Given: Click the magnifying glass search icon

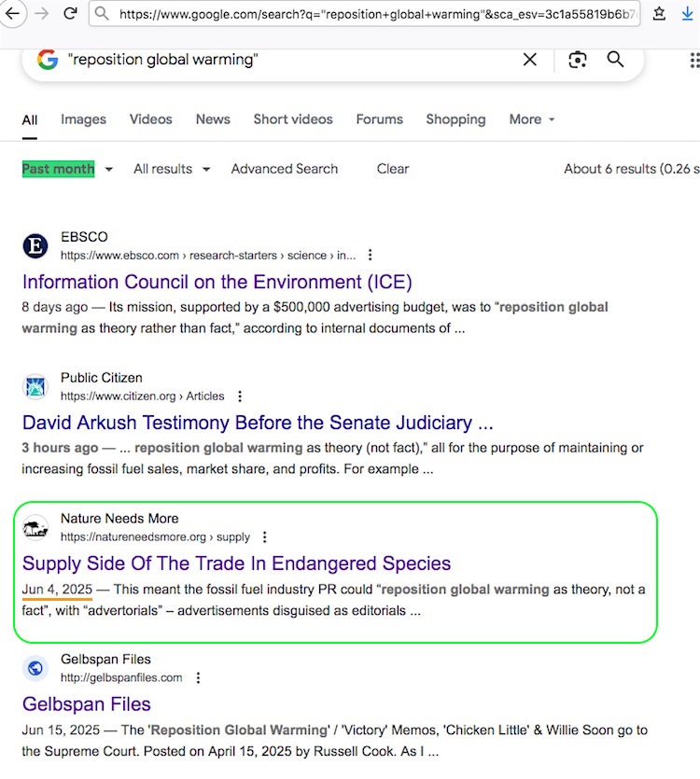Looking at the screenshot, I should (615, 60).
